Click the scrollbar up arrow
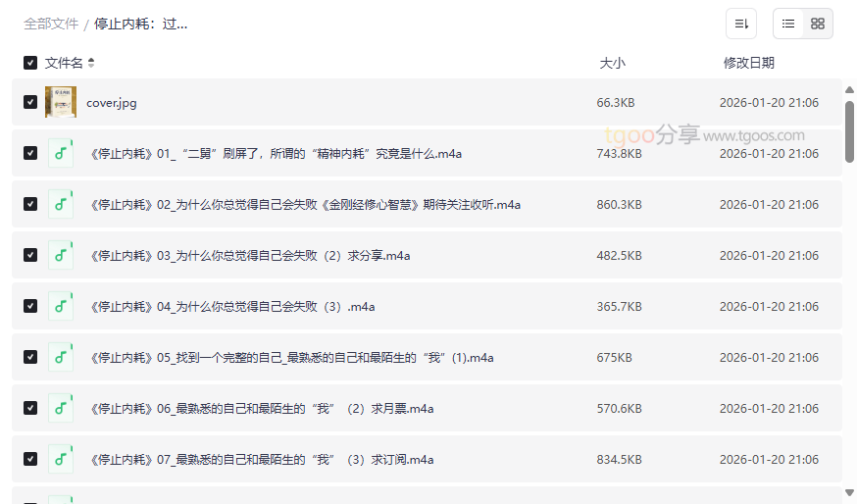The image size is (857, 504). point(849,90)
